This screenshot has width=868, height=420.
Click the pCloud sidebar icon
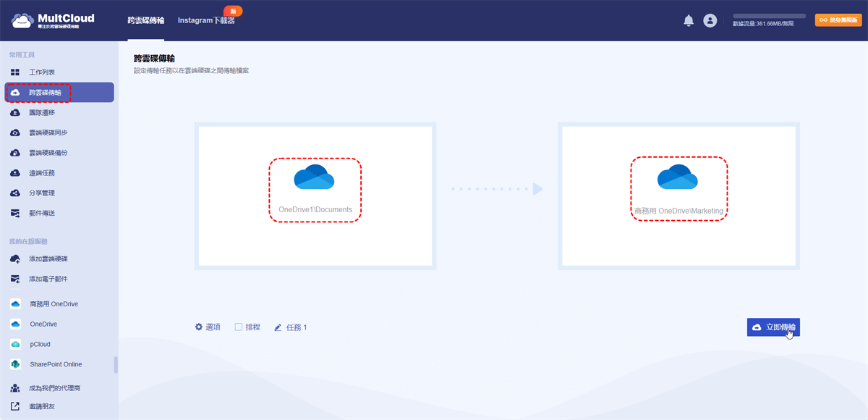coord(15,344)
